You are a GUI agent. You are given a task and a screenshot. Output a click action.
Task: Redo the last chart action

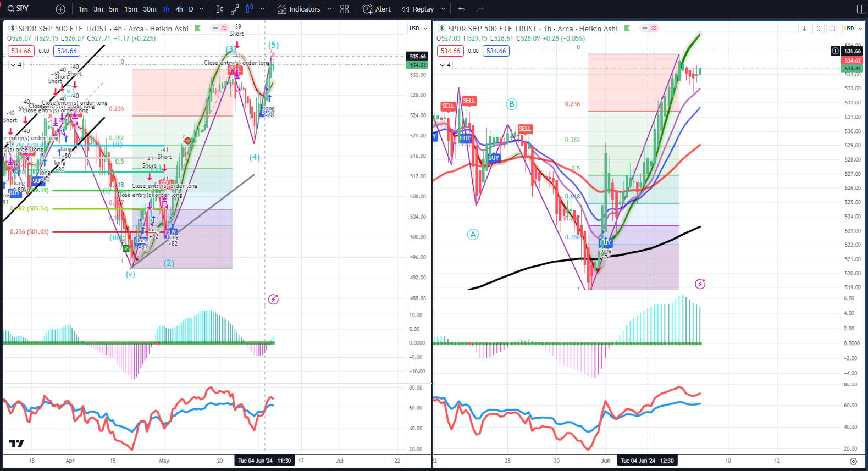point(480,9)
